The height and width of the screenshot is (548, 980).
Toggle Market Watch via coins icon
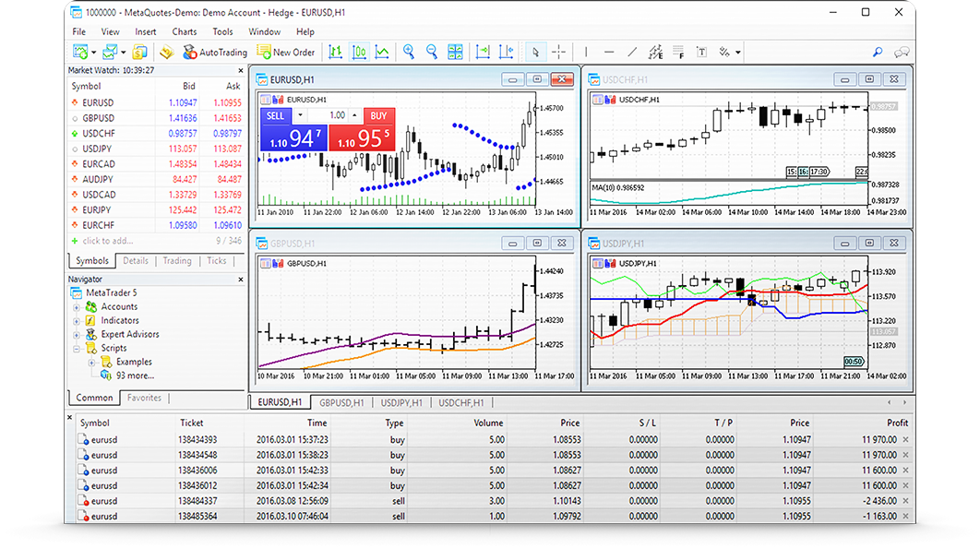click(x=139, y=52)
